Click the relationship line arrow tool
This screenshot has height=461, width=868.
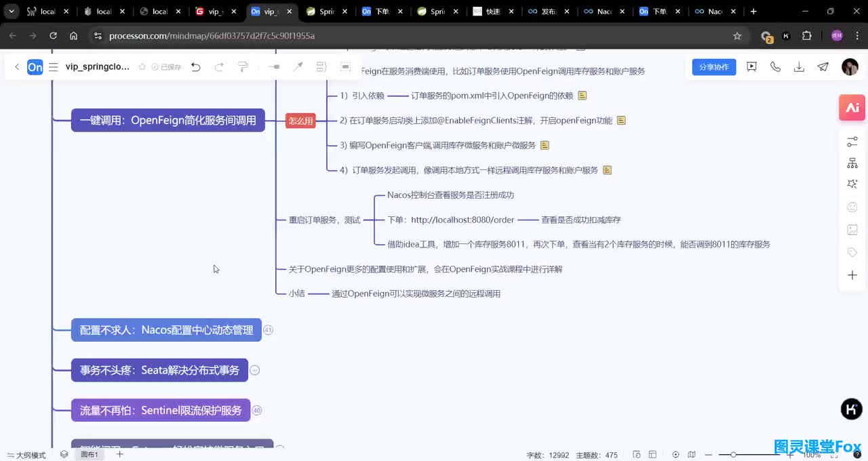(x=298, y=66)
